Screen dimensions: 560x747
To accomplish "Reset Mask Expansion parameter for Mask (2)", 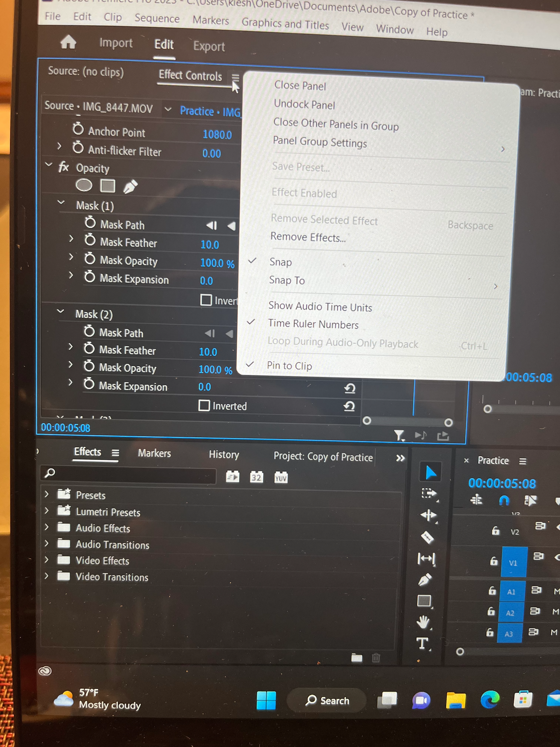I will [349, 388].
